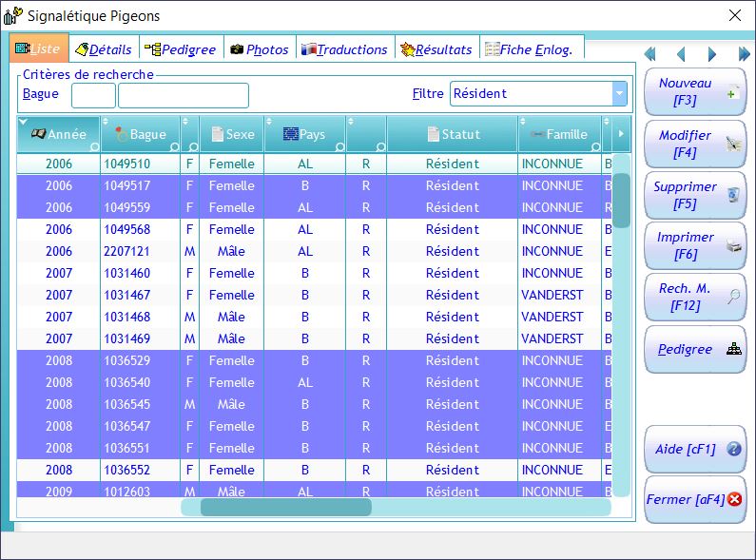This screenshot has width=756, height=560.
Task: Sort by the Année column header
Action: pos(58,134)
